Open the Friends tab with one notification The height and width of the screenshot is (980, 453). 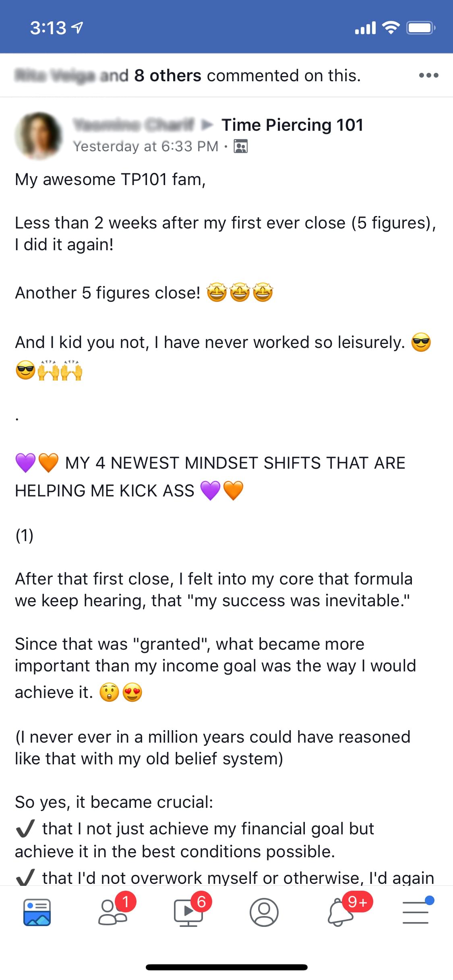pyautogui.click(x=113, y=912)
